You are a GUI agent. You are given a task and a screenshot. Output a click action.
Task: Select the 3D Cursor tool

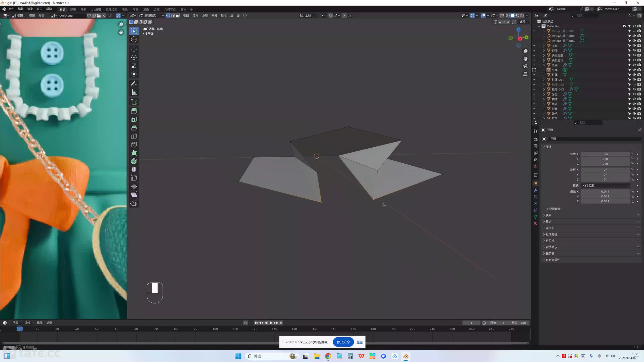(134, 39)
